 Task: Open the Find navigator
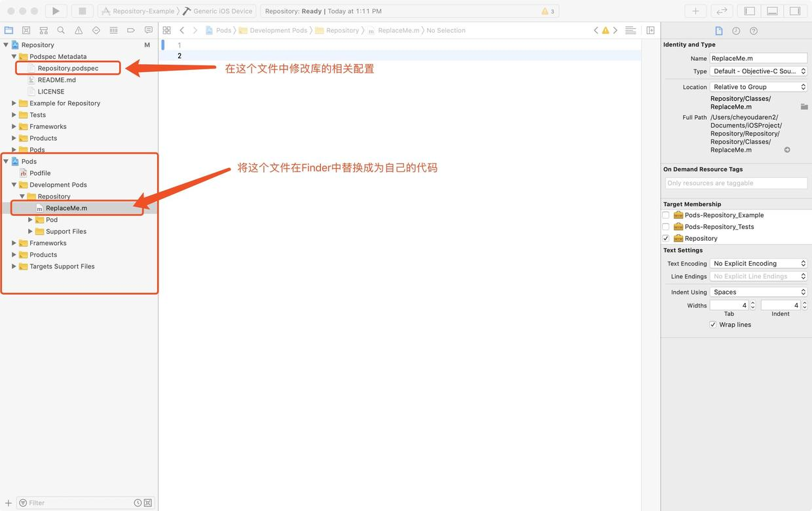coord(59,29)
